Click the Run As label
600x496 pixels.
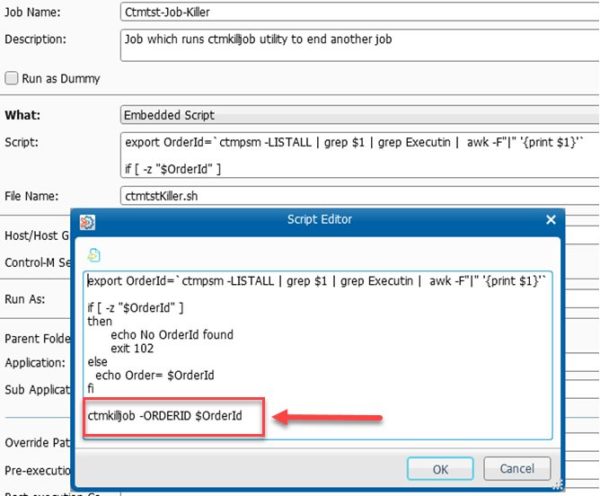pos(24,299)
